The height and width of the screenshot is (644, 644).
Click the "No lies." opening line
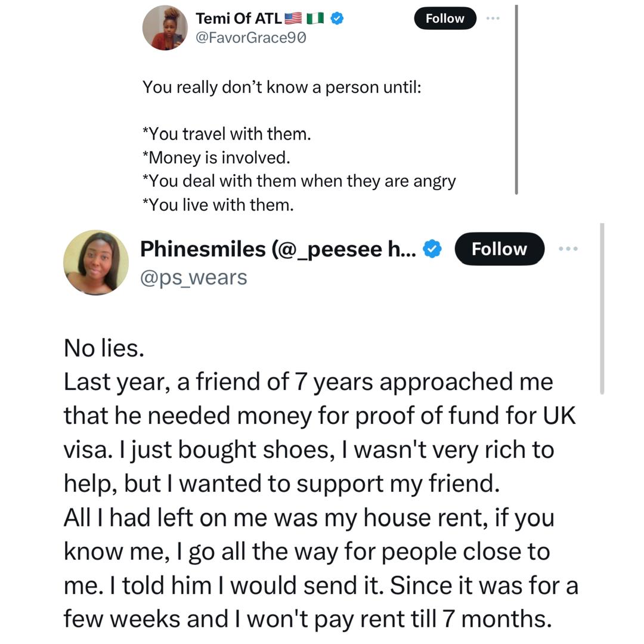click(x=104, y=348)
